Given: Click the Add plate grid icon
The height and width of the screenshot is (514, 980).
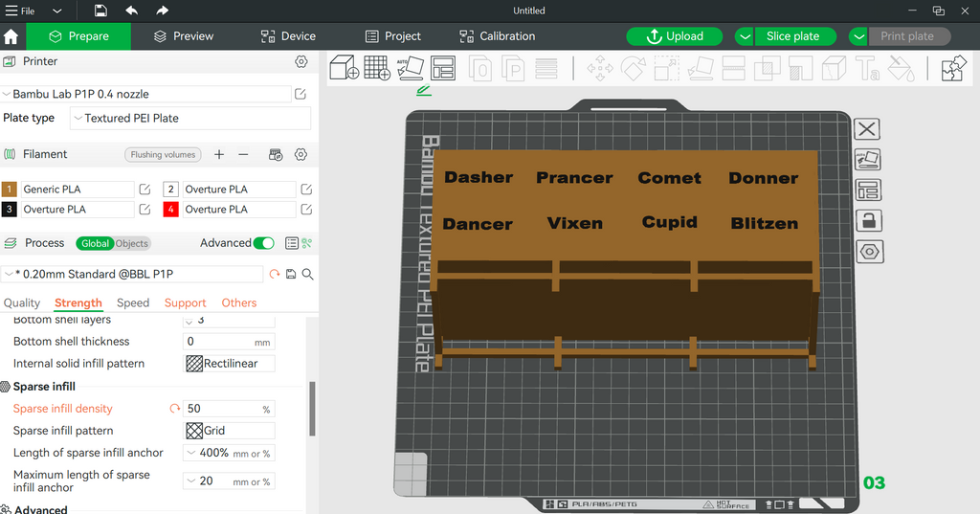Looking at the screenshot, I should (x=377, y=68).
